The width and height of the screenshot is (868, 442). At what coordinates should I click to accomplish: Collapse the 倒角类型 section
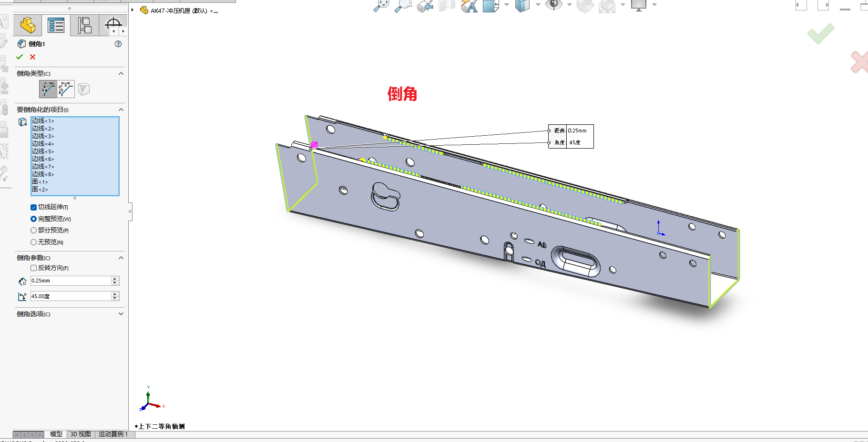pos(121,73)
